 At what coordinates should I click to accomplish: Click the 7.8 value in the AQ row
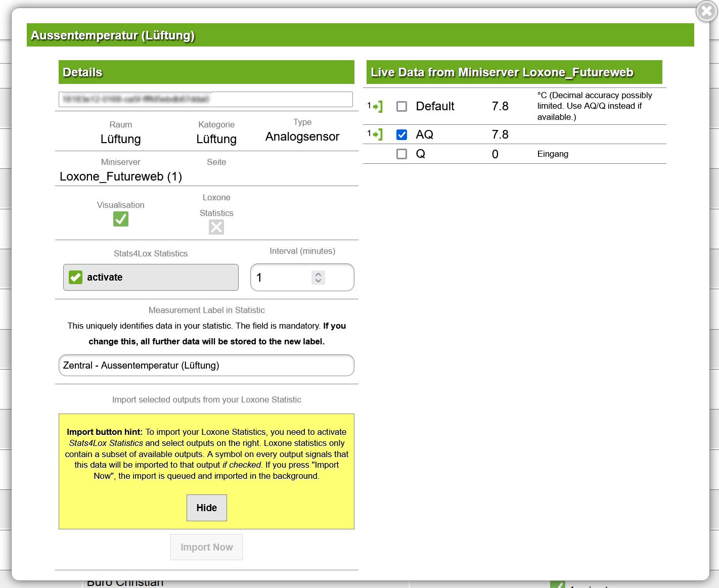coord(500,134)
